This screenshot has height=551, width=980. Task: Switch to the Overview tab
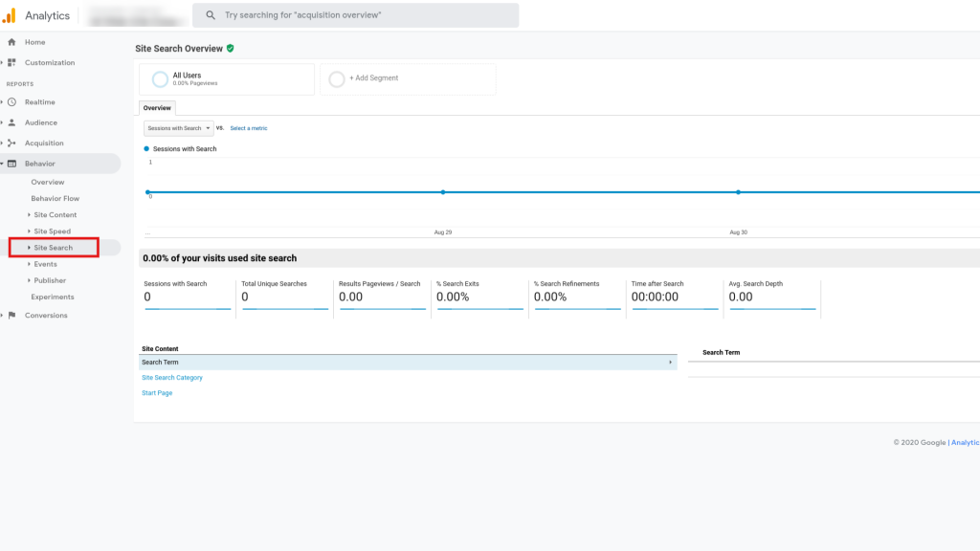click(x=157, y=108)
